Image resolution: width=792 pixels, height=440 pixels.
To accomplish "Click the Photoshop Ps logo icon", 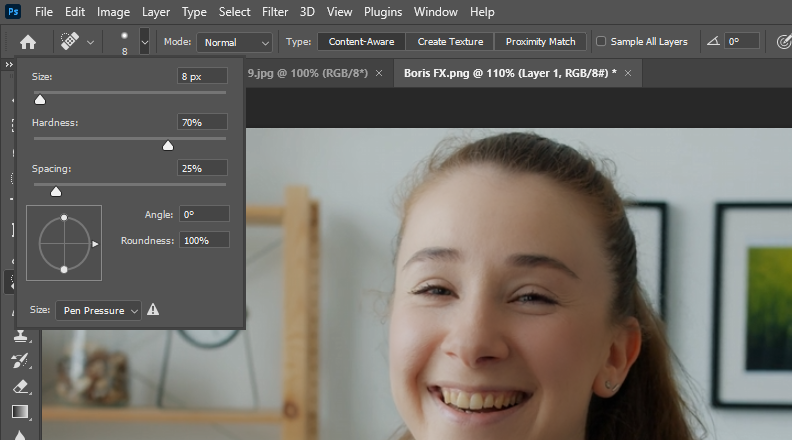I will (12, 12).
